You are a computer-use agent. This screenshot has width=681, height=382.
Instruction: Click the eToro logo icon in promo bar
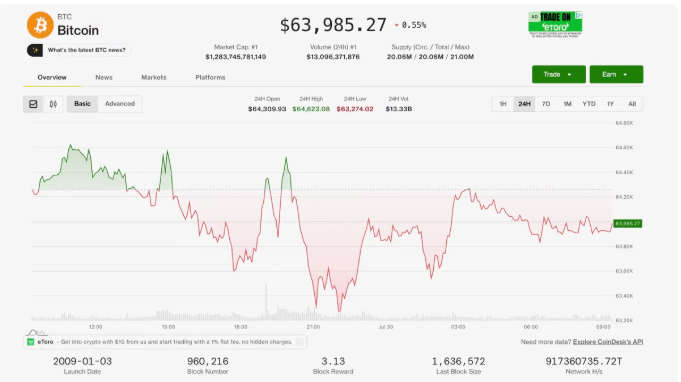pyautogui.click(x=30, y=342)
